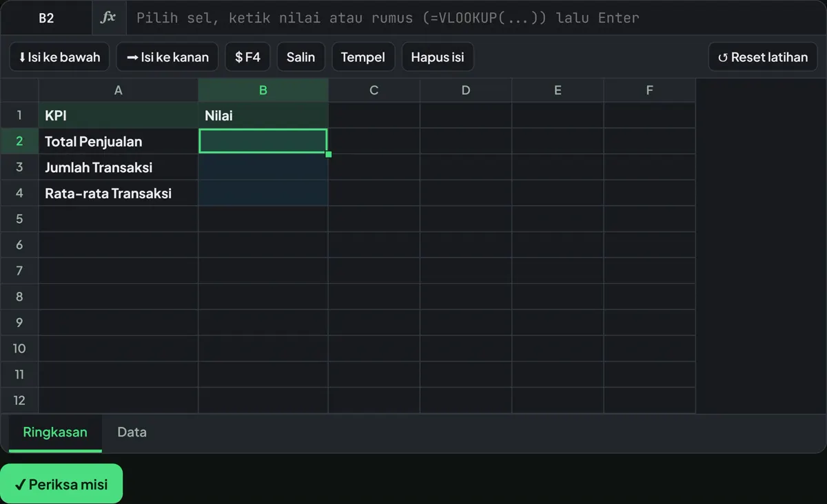Screen dimensions: 827x504
Task: Click the Nilai header cell
Action: 263,116
